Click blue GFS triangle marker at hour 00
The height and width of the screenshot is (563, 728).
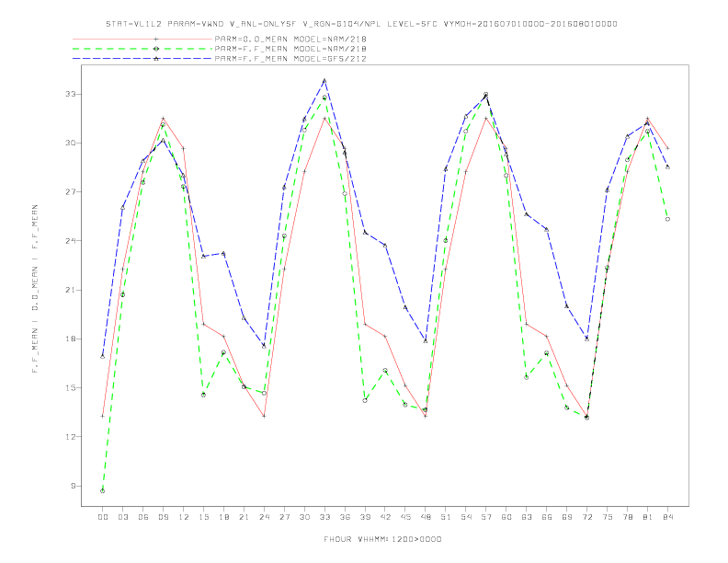coord(103,356)
